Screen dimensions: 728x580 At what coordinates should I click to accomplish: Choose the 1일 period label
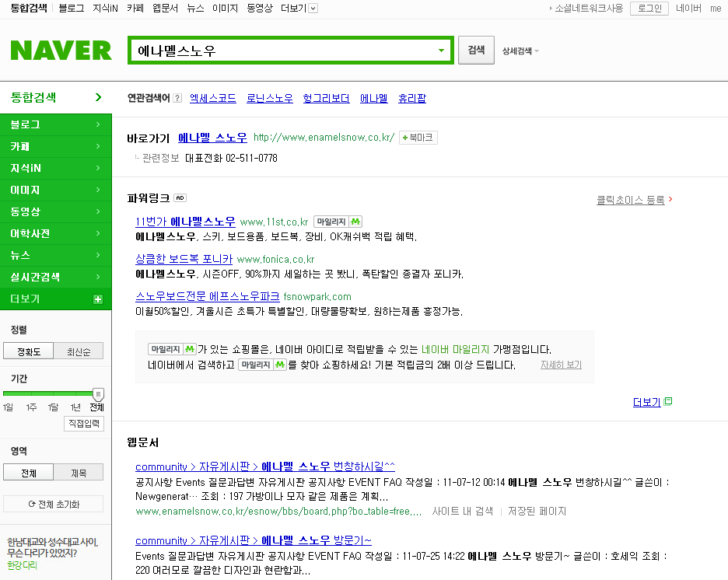tap(8, 407)
